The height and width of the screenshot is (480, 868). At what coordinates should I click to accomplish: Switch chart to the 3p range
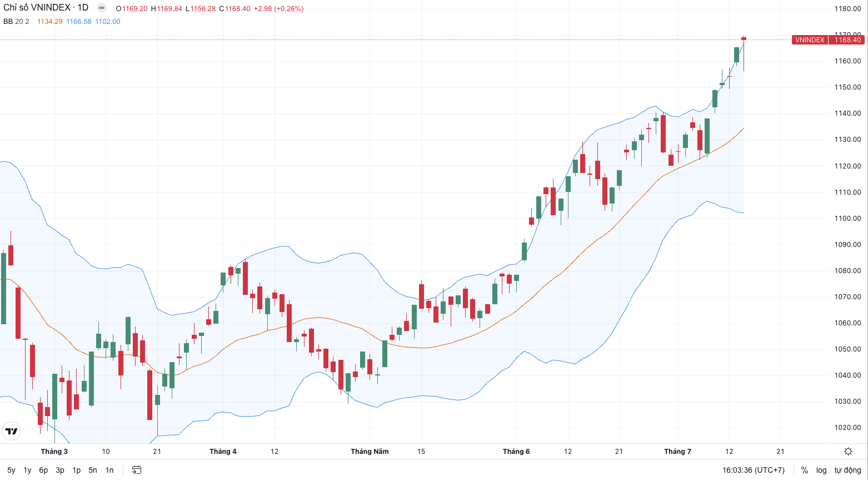point(60,470)
